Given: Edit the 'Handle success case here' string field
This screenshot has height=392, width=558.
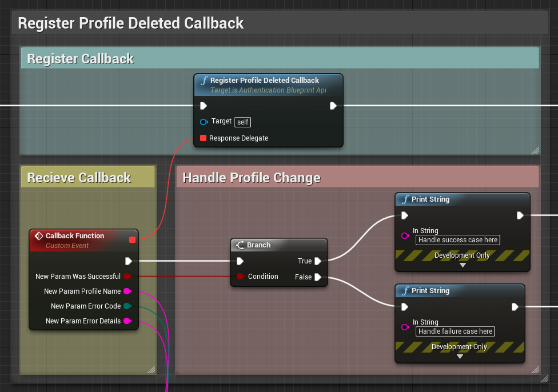Looking at the screenshot, I should (457, 240).
